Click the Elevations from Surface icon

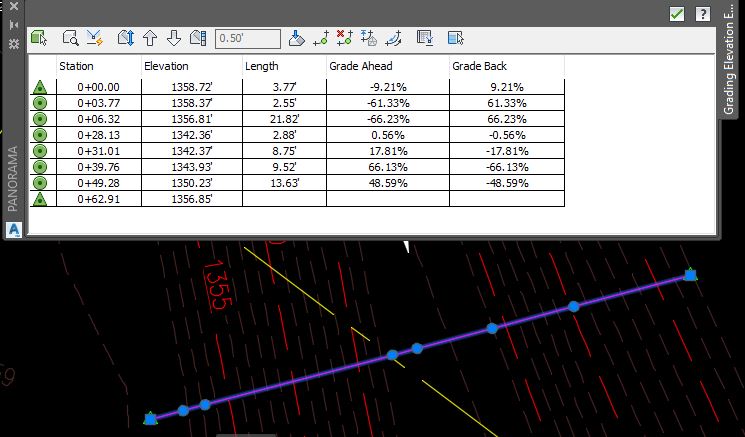[x=369, y=38]
